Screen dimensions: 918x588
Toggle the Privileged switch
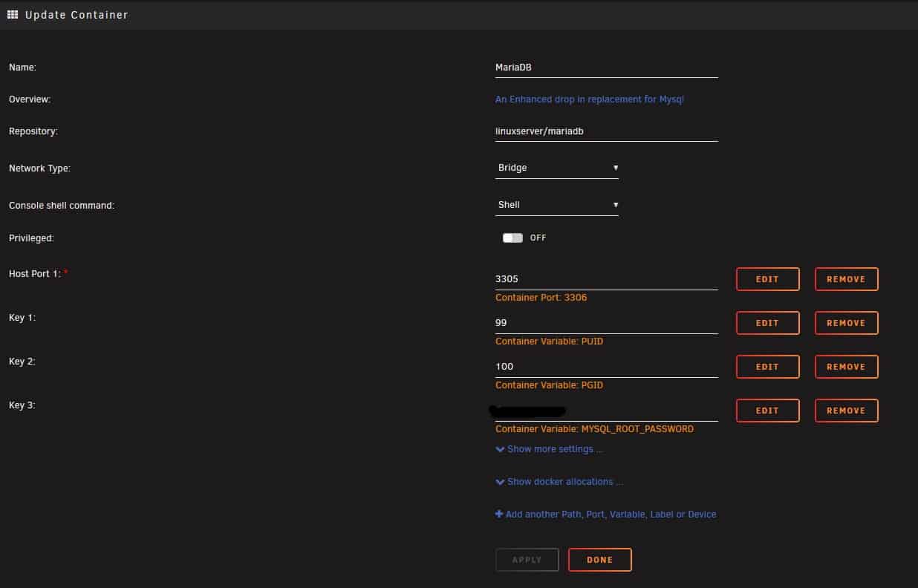(512, 238)
